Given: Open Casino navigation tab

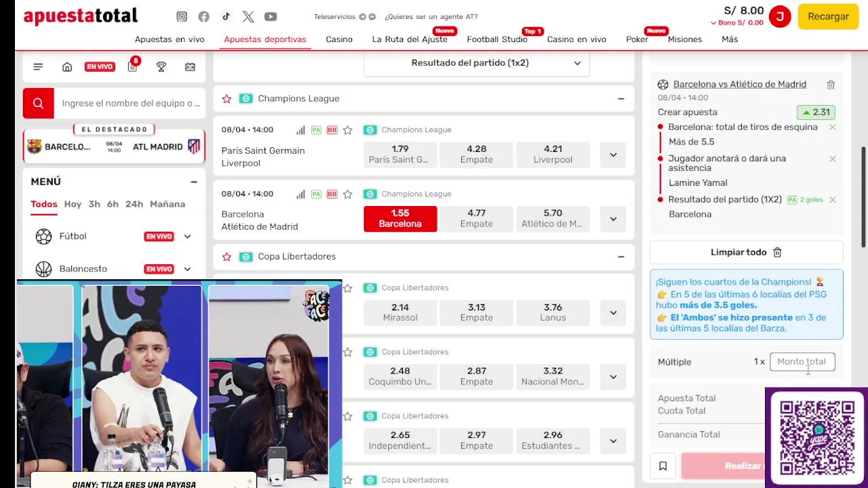Looking at the screenshot, I should [339, 39].
